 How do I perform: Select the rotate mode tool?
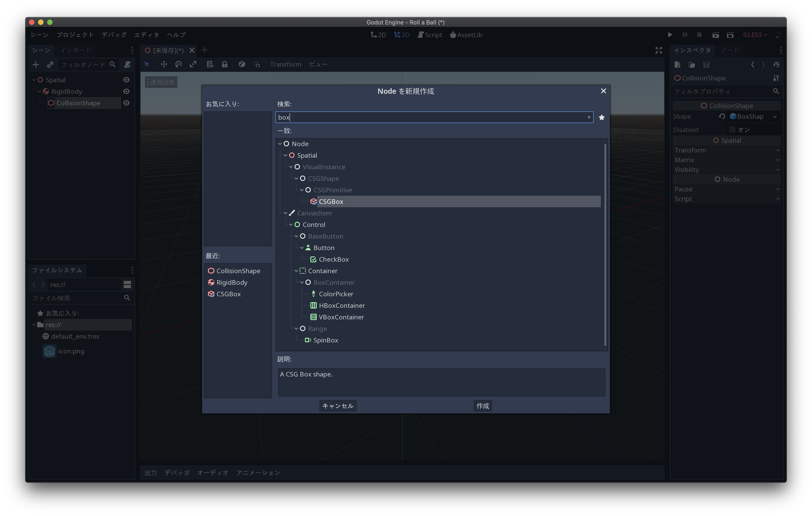pyautogui.click(x=178, y=64)
